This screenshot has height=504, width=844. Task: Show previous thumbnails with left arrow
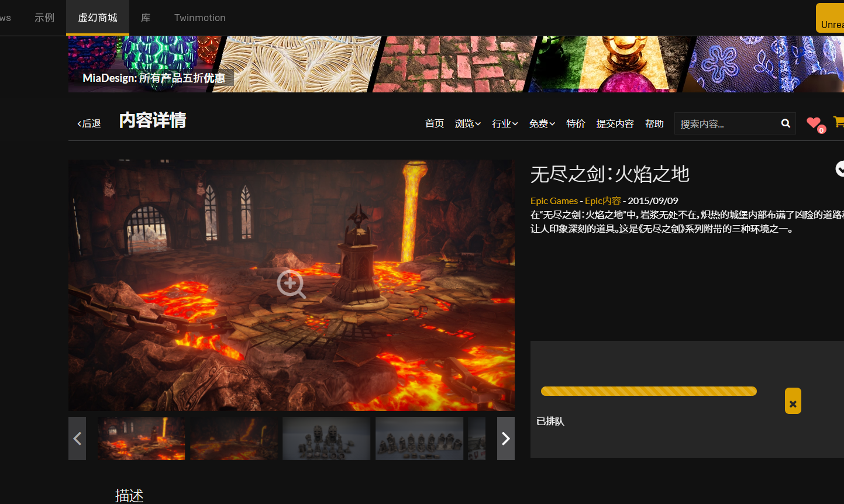(x=77, y=439)
